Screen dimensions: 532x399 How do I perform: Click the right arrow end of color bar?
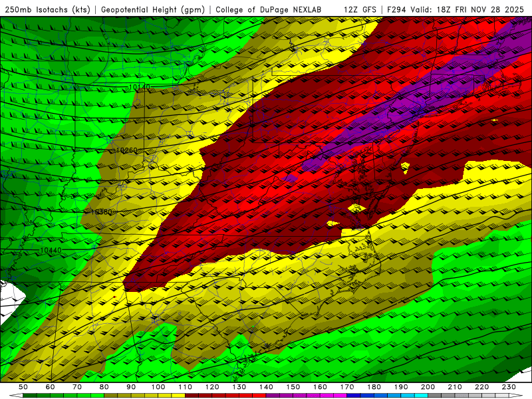coord(516,395)
